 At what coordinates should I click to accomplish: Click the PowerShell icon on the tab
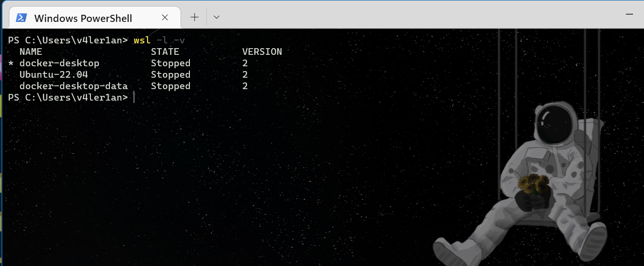coord(21,18)
